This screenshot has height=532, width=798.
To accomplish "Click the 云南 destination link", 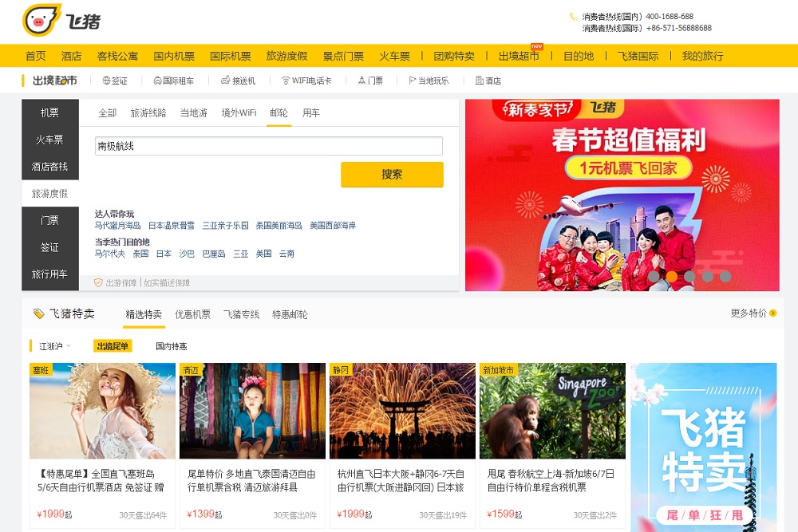I will click(286, 254).
